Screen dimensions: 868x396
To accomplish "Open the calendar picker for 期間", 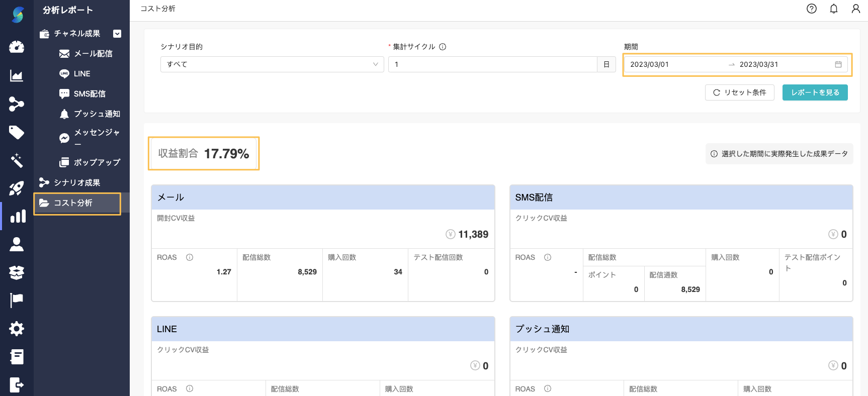I will pos(838,64).
